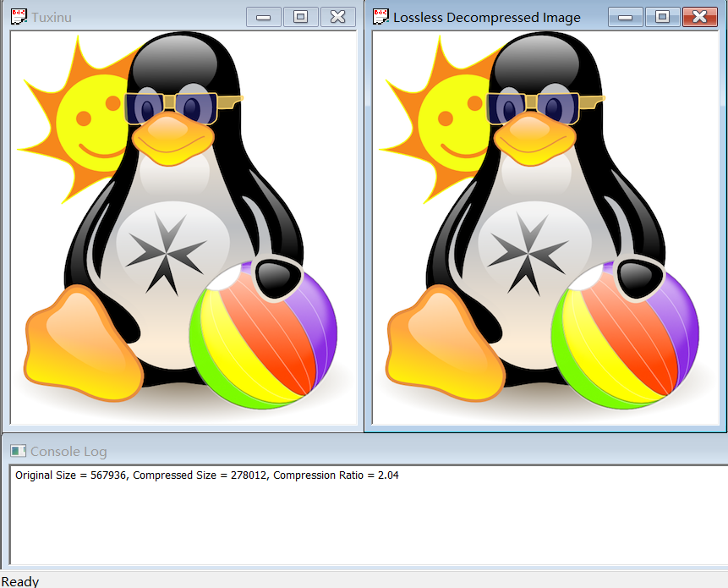Click the Compression Ratio = 2.04 text
728x588 pixels.
pyautogui.click(x=336, y=475)
